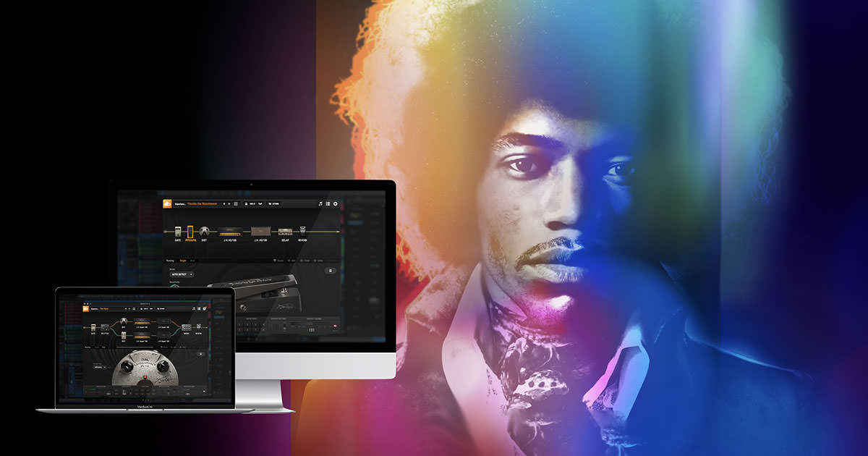Open the settings gear on the desktop monitor
This screenshot has width=868, height=456.
pyautogui.click(x=336, y=204)
